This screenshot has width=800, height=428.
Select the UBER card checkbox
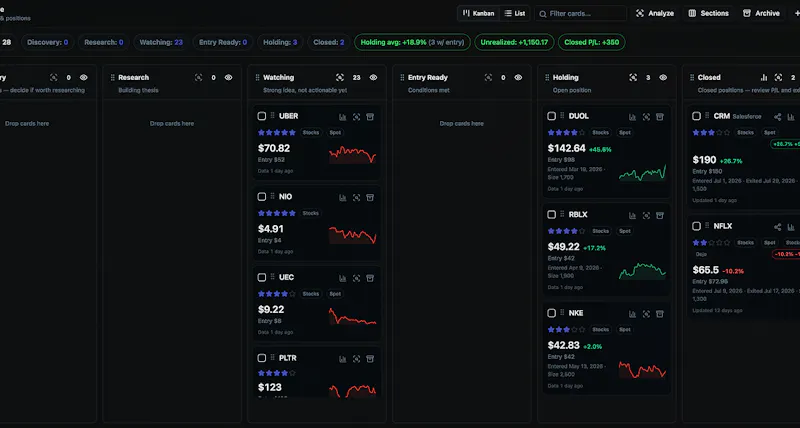[x=262, y=116]
